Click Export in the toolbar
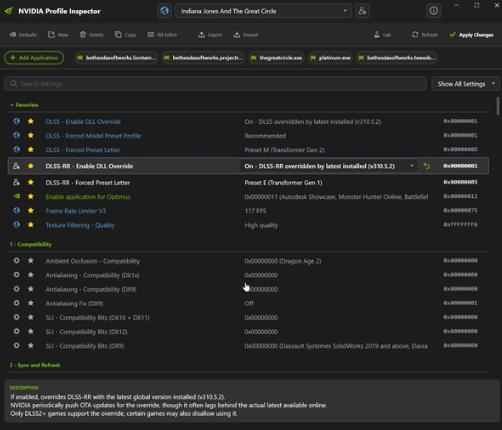The height and width of the screenshot is (430, 502). tap(210, 35)
